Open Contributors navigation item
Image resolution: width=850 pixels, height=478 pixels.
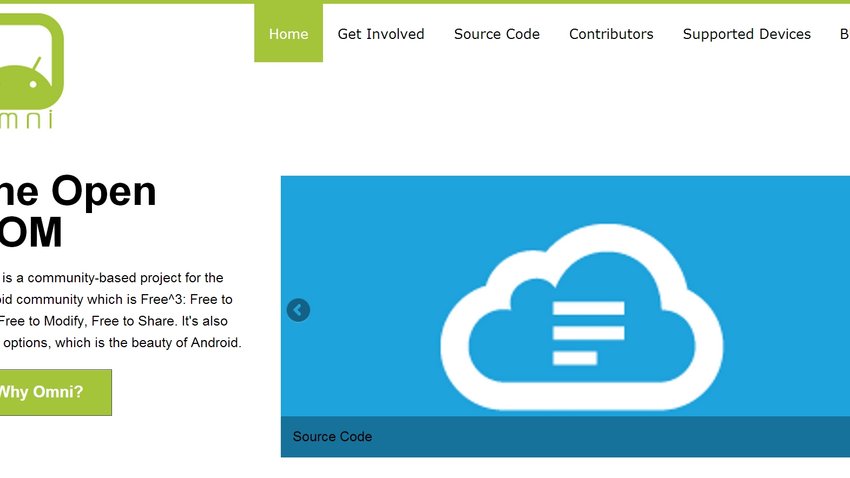pos(611,34)
